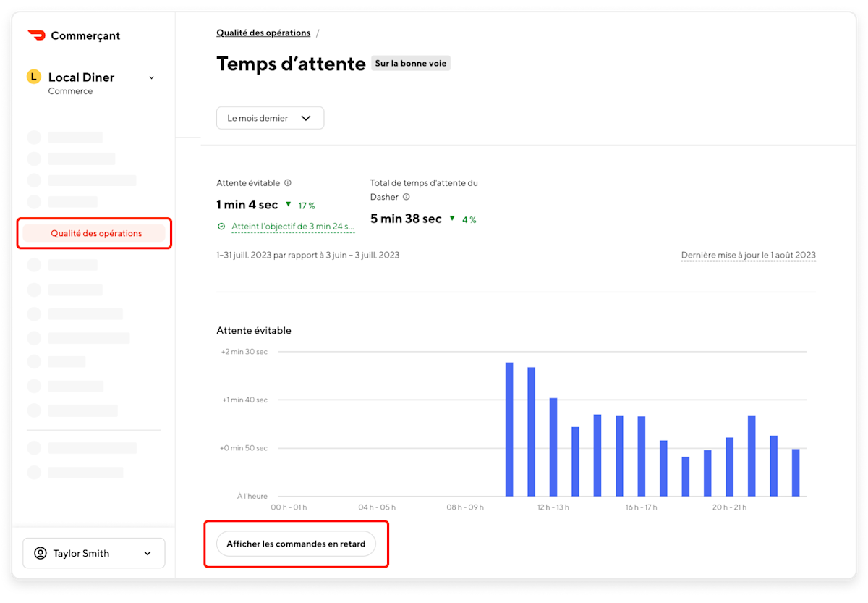Click the 1–31 juill. 2023 comparison date text
Screen dimensions: 868x603
[x=307, y=256]
